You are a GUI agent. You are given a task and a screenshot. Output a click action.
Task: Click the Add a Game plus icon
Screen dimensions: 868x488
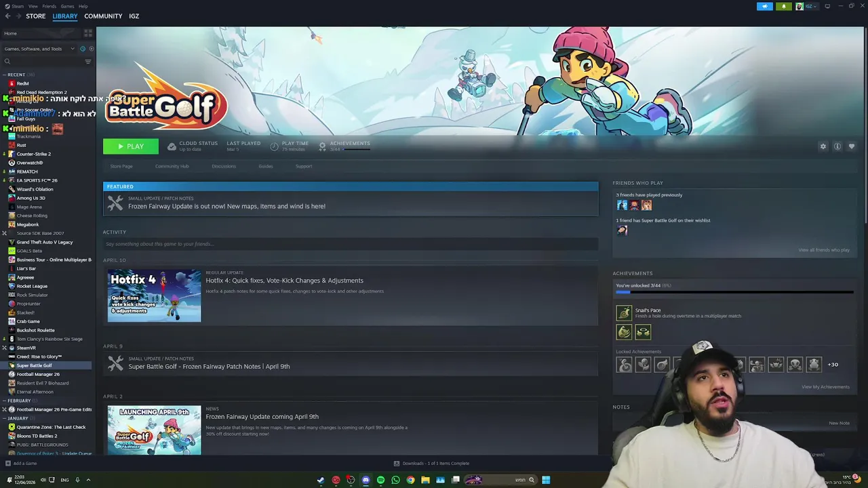coord(8,464)
